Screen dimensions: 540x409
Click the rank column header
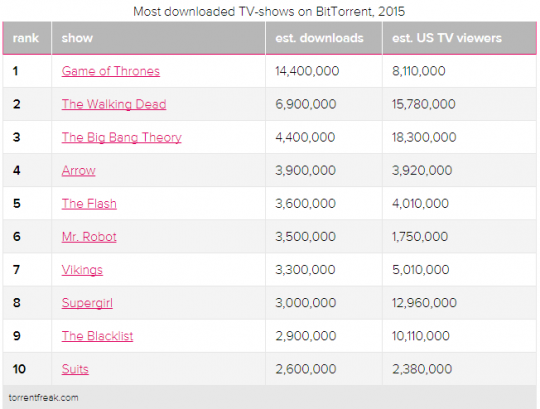point(27,38)
